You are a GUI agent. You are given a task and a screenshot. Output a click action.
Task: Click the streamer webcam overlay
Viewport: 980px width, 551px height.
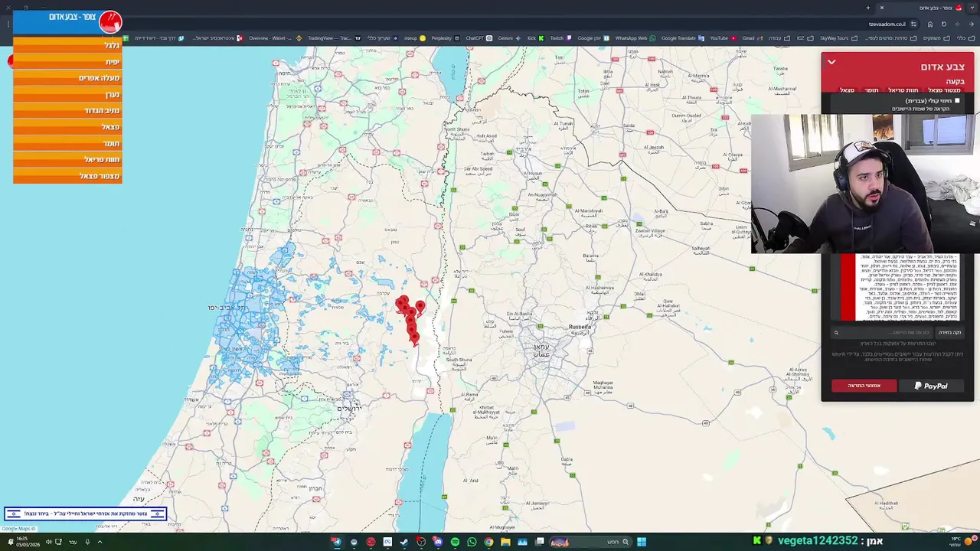865,184
